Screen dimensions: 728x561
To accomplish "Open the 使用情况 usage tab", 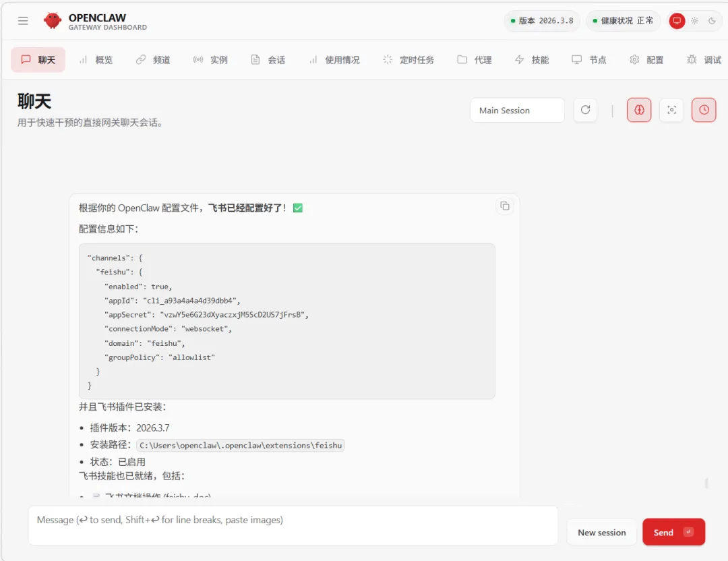I will (x=334, y=60).
